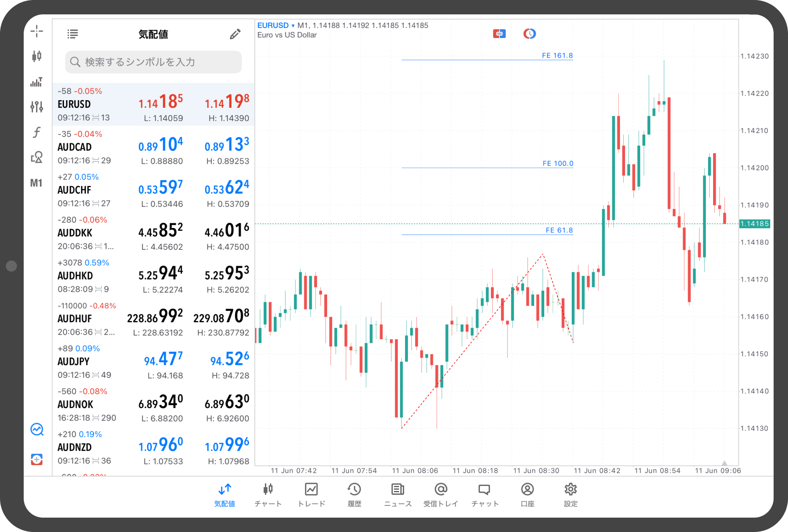Toggle the red-blue circular chart icon
788x532 pixels.
pyautogui.click(x=529, y=34)
